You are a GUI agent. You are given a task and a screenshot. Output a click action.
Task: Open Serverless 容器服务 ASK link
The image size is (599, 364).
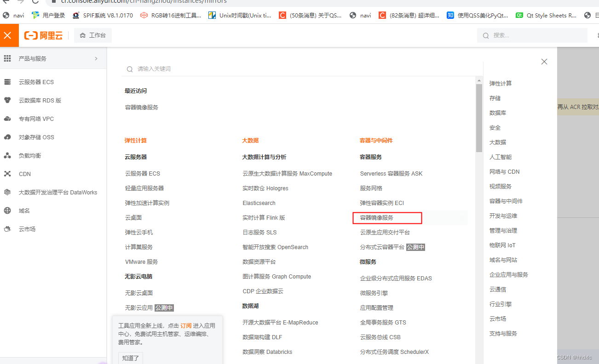click(x=391, y=174)
